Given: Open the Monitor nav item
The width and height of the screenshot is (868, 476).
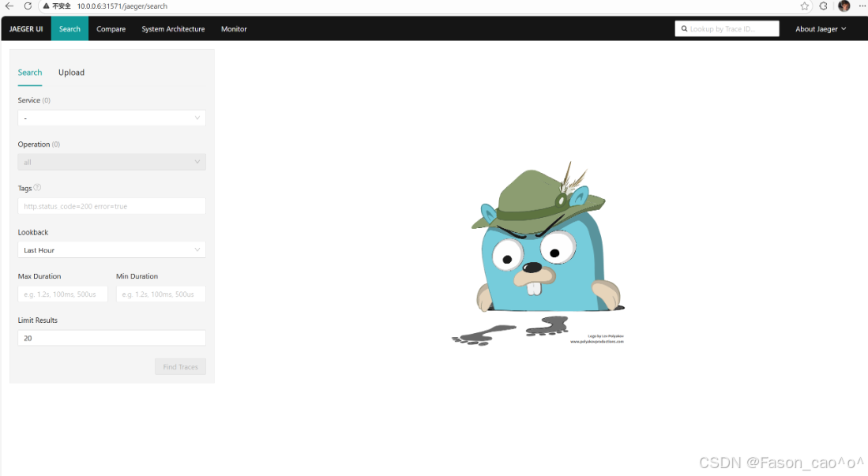Looking at the screenshot, I should pyautogui.click(x=234, y=28).
